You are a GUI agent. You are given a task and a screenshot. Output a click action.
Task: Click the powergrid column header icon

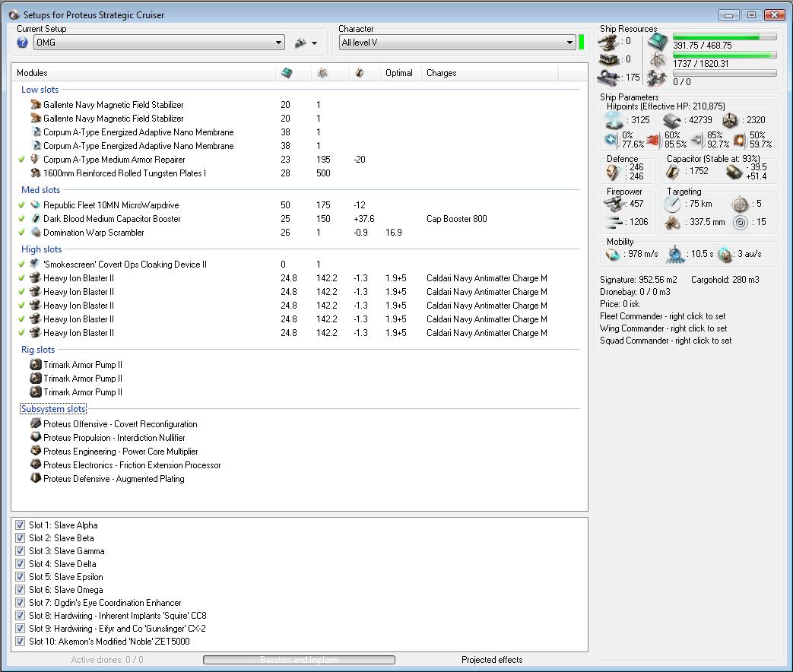click(322, 73)
